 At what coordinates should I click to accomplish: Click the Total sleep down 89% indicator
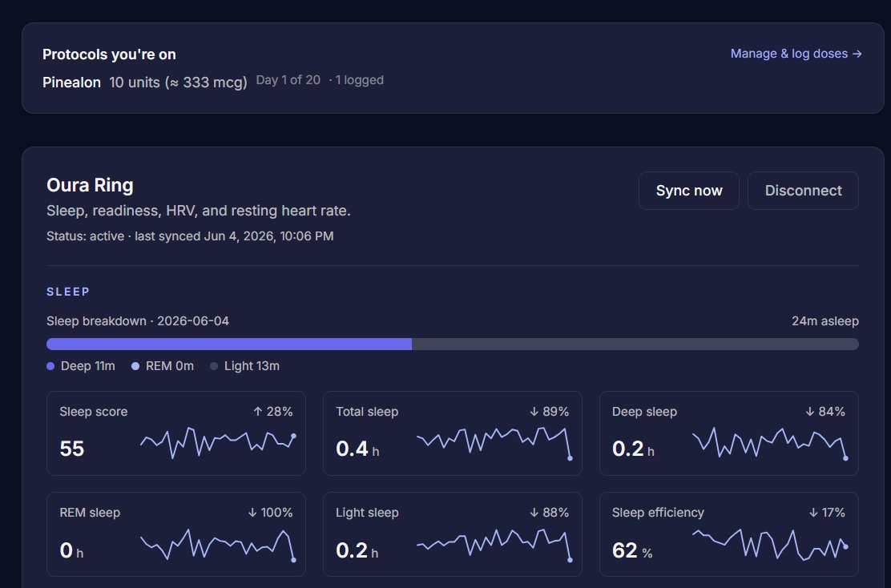click(549, 411)
